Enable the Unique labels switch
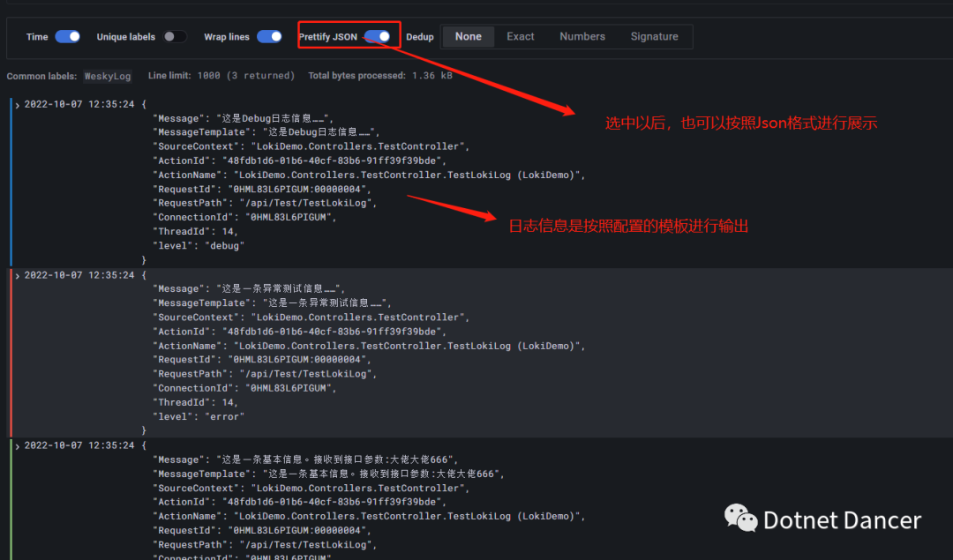Image resolution: width=953 pixels, height=560 pixels. pyautogui.click(x=174, y=37)
